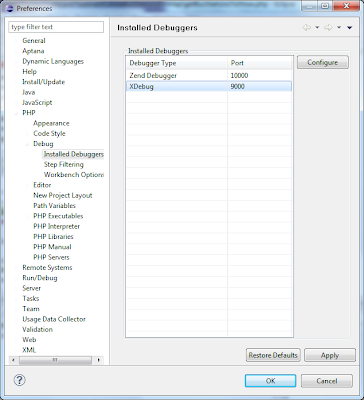Viewport: 364px width, 400px height.
Task: Click the 10000 port cell
Action: tap(239, 76)
